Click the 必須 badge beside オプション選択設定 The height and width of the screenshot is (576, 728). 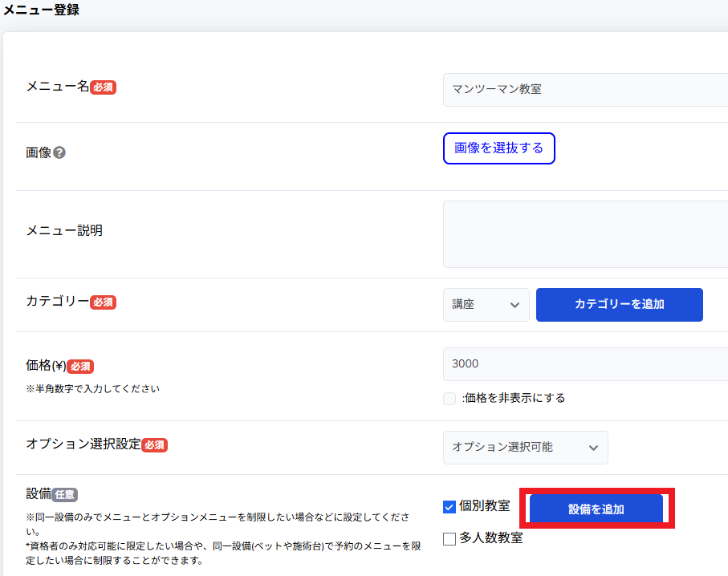(x=154, y=445)
